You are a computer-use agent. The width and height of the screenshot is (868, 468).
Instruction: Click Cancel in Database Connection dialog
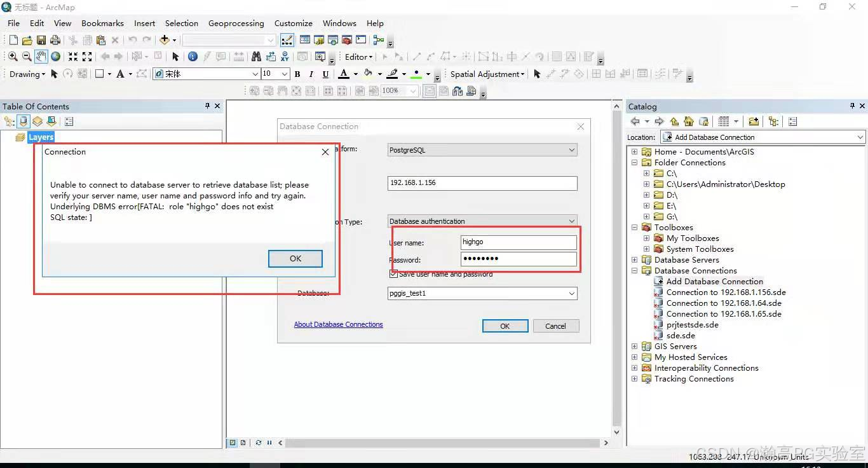555,326
